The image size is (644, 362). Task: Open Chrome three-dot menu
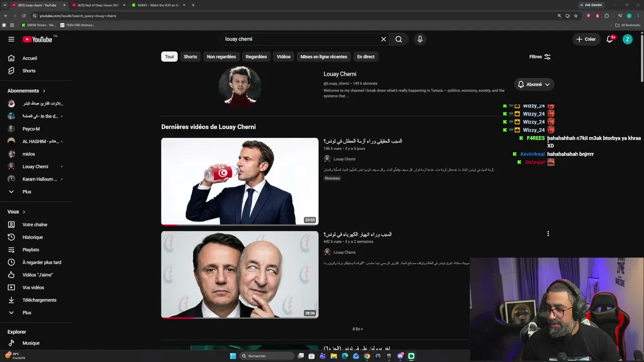click(638, 16)
